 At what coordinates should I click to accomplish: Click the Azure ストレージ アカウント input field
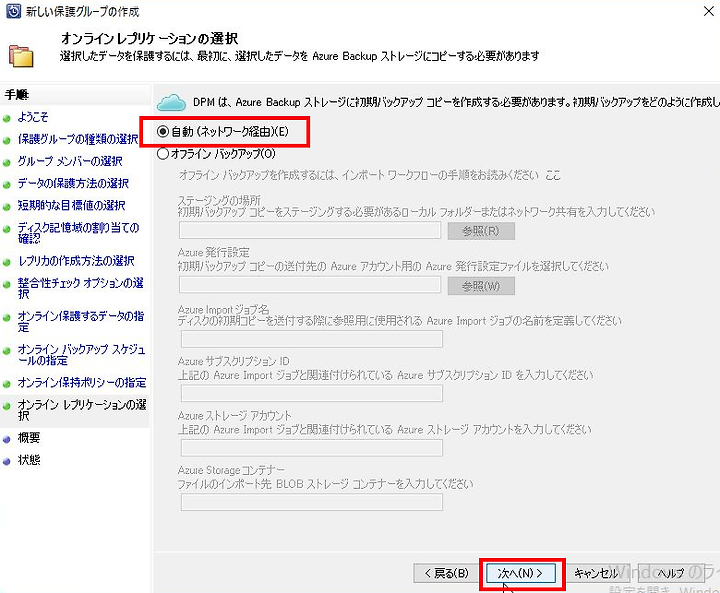click(312, 448)
